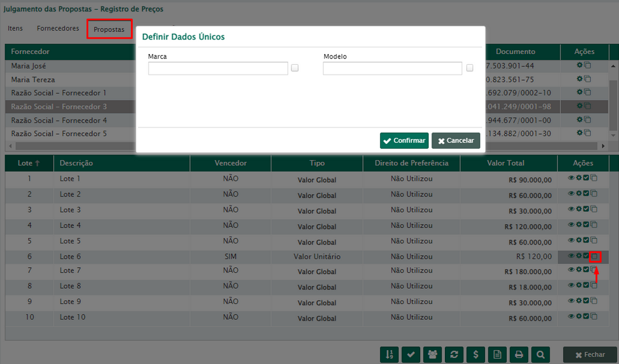The height and width of the screenshot is (364, 619).
Task: Click the supplier list scroll-right arrow
Action: tap(603, 146)
